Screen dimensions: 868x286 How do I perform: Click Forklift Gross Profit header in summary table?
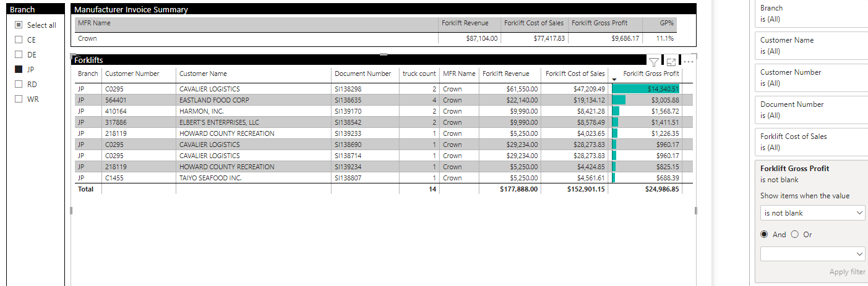(599, 23)
